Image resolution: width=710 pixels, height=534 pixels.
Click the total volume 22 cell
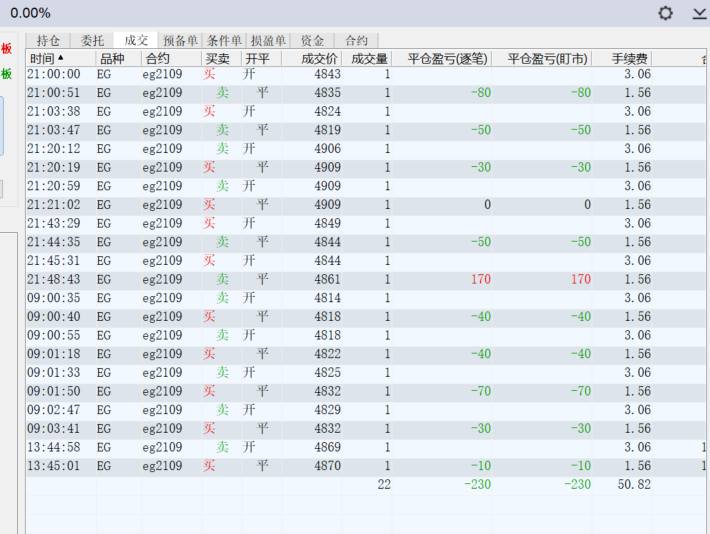tap(384, 485)
